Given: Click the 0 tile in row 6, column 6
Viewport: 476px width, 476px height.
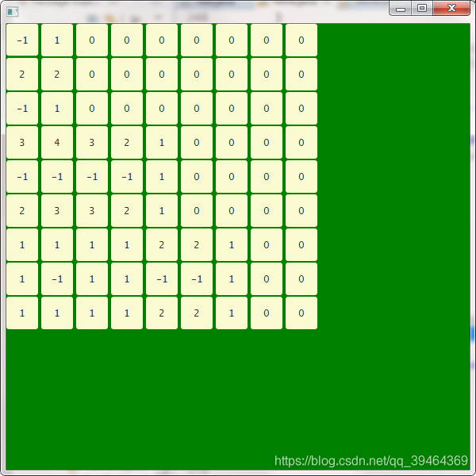Looking at the screenshot, I should [197, 211].
